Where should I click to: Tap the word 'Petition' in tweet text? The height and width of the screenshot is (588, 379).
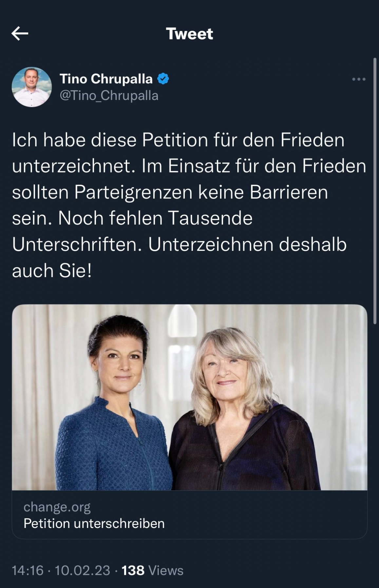[x=175, y=140]
